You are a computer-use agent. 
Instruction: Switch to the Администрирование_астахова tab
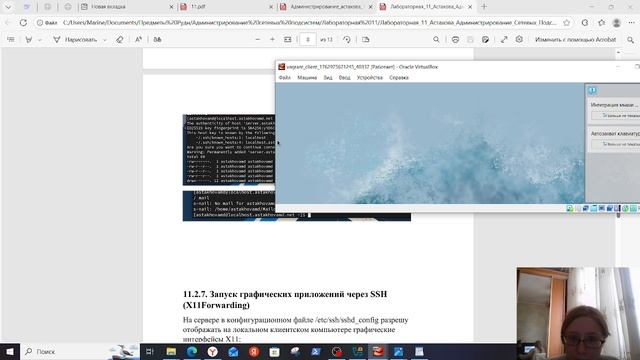[327, 7]
